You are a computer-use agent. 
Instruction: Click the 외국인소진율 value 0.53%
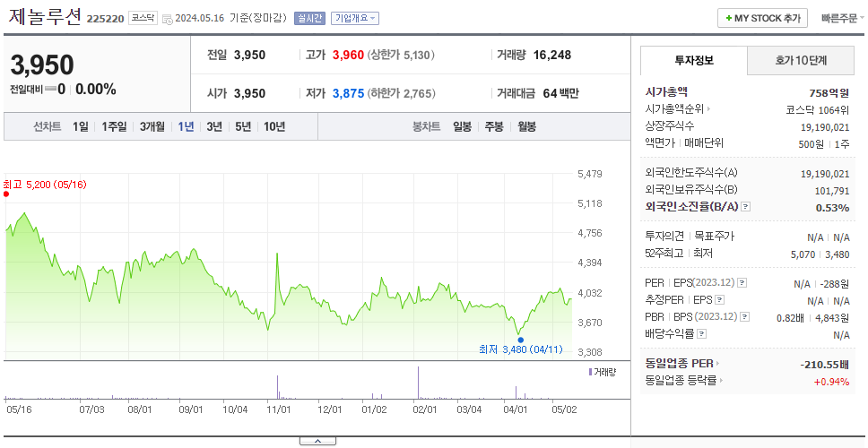833,208
